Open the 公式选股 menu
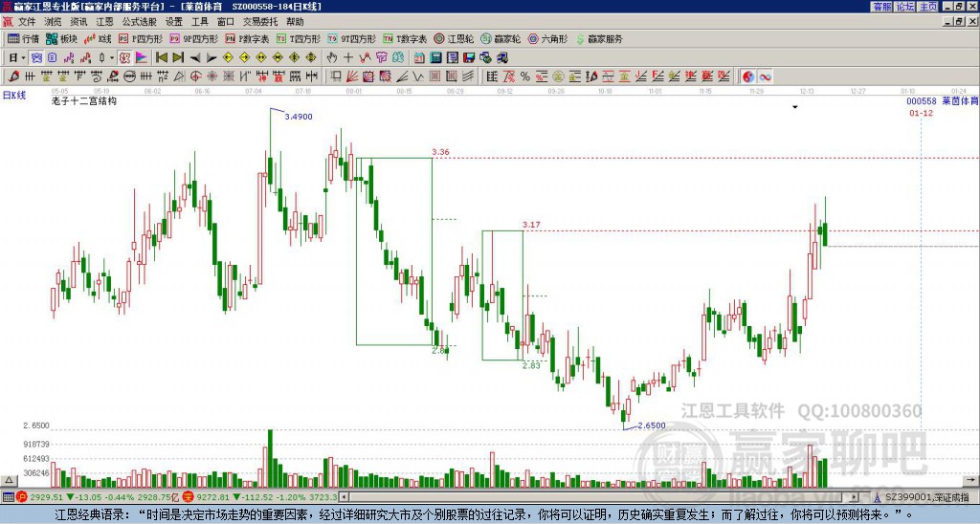This screenshot has height=524, width=980. [139, 22]
